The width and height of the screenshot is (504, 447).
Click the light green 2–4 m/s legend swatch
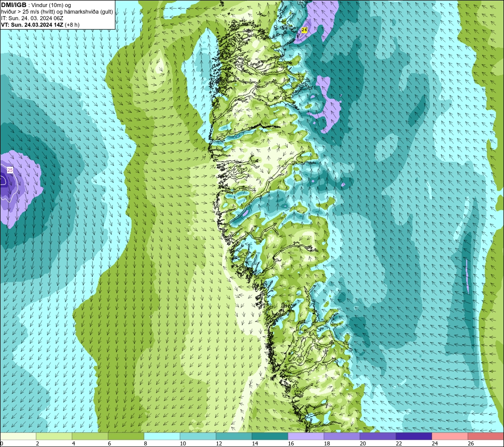54,436
